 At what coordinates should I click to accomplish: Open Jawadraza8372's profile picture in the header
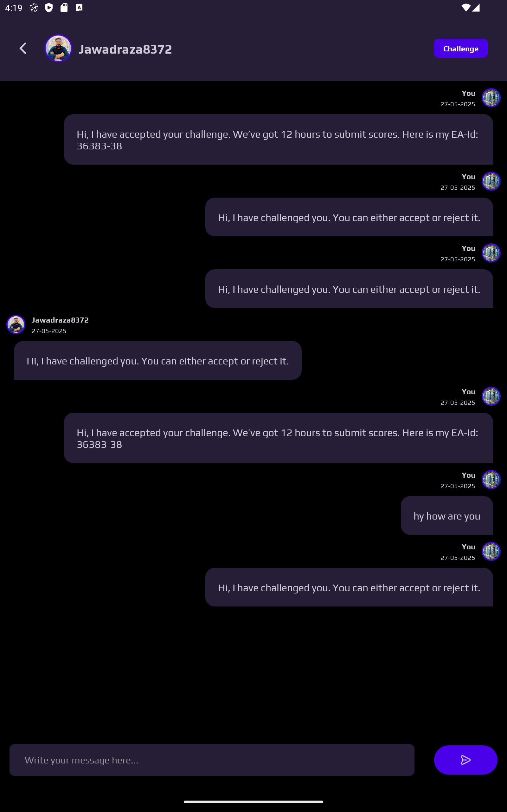(58, 48)
